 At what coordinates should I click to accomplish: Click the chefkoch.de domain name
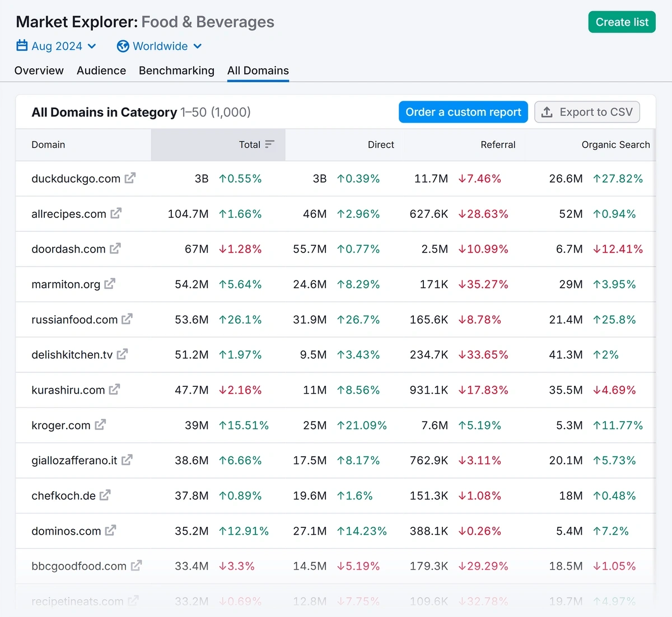[63, 496]
